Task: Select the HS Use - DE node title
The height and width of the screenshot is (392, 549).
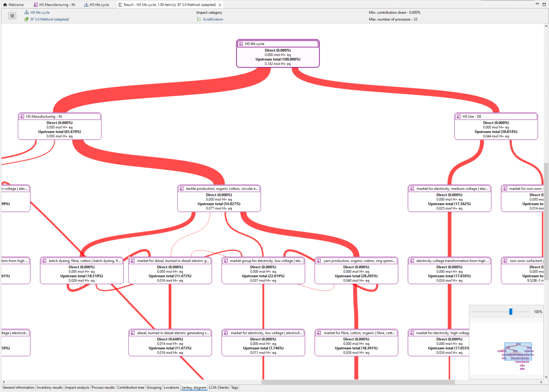Action: (472, 116)
